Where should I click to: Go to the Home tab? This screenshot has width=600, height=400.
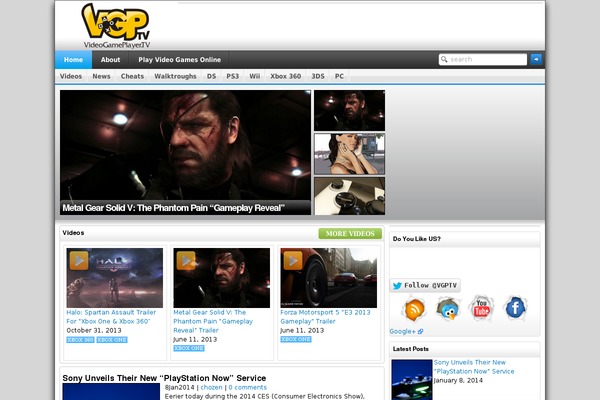click(x=73, y=60)
